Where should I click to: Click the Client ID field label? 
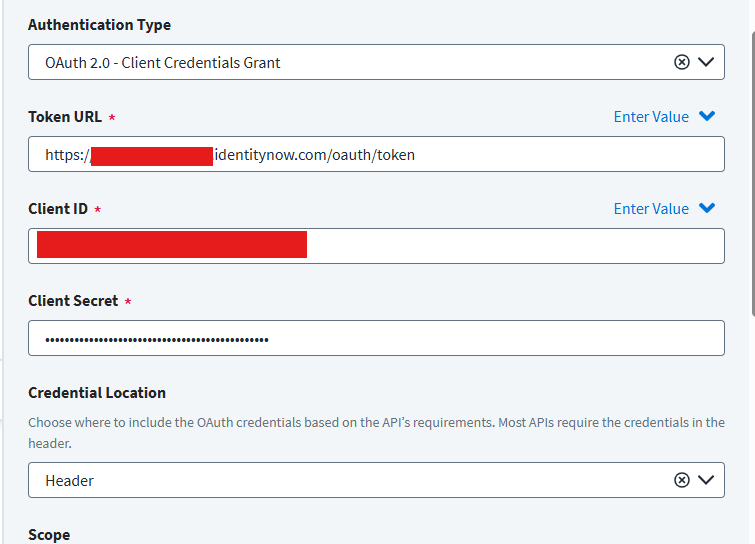tap(58, 209)
